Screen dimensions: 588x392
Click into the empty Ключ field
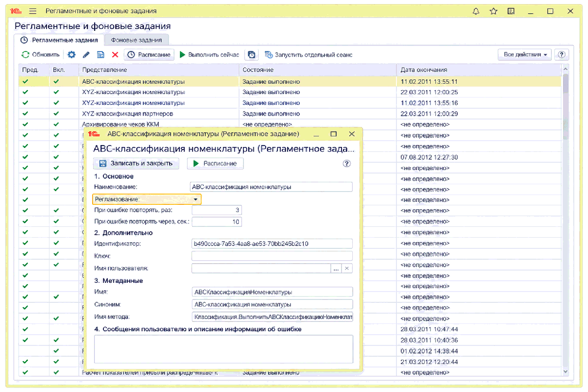click(272, 256)
